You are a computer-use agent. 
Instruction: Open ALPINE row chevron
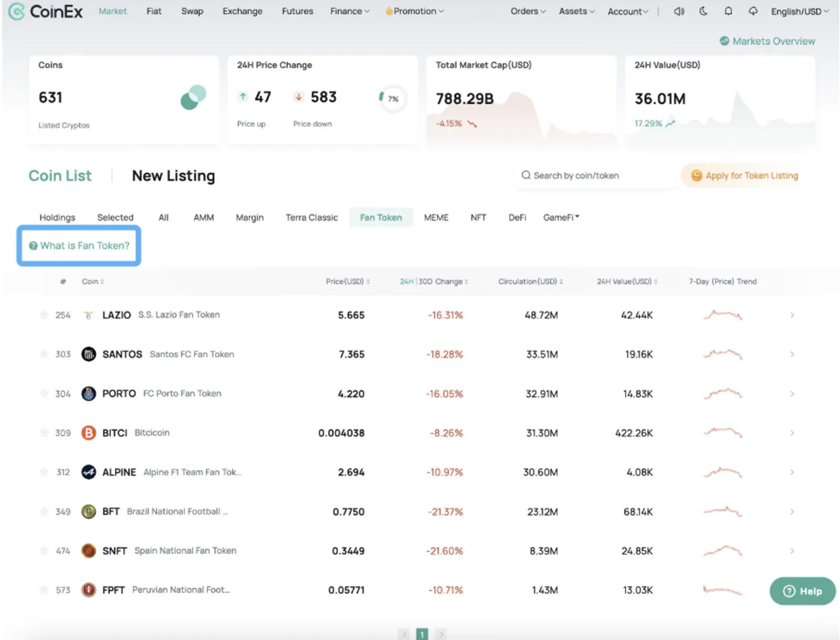coord(792,473)
